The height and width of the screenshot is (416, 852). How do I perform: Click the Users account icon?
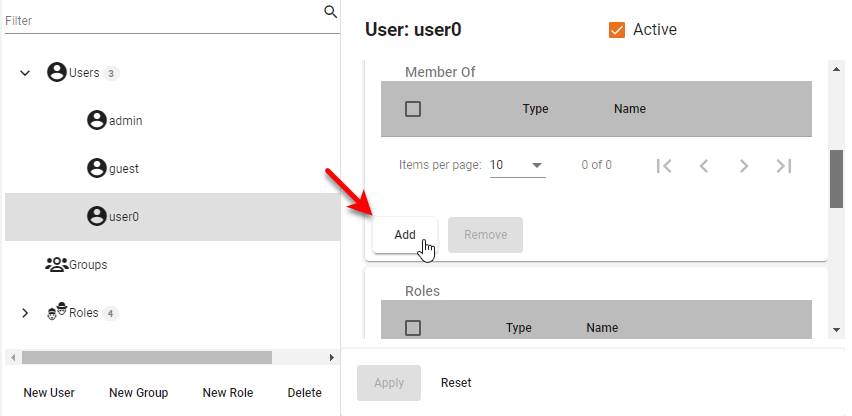pos(57,72)
